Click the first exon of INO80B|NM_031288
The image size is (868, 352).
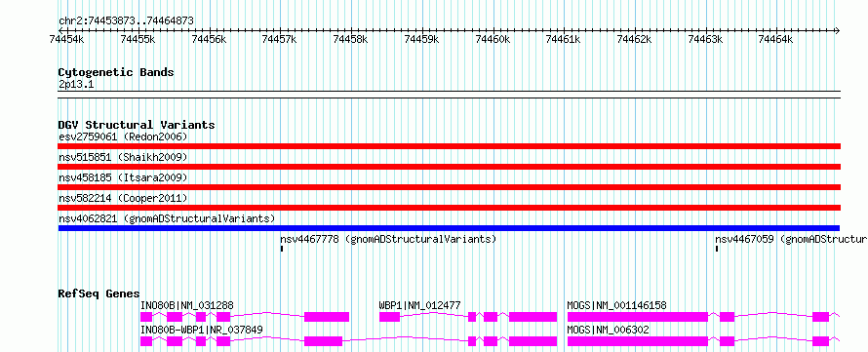click(146, 317)
